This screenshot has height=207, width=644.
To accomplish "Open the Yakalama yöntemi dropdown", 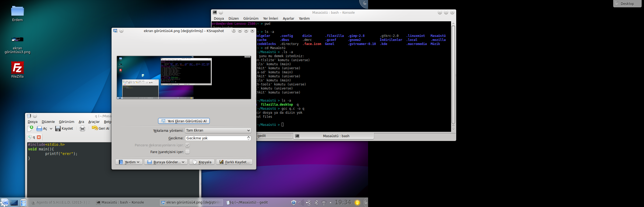I will [218, 130].
